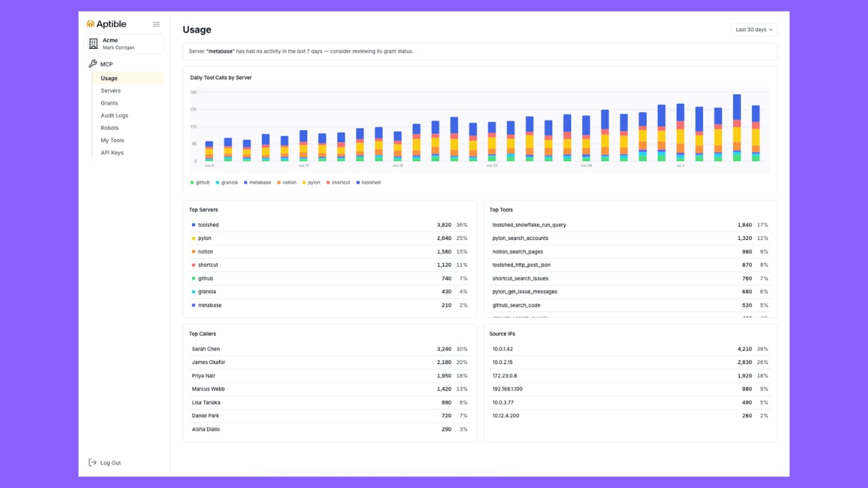
Task: Click the tallest bar in the chart
Action: pyautogui.click(x=736, y=127)
